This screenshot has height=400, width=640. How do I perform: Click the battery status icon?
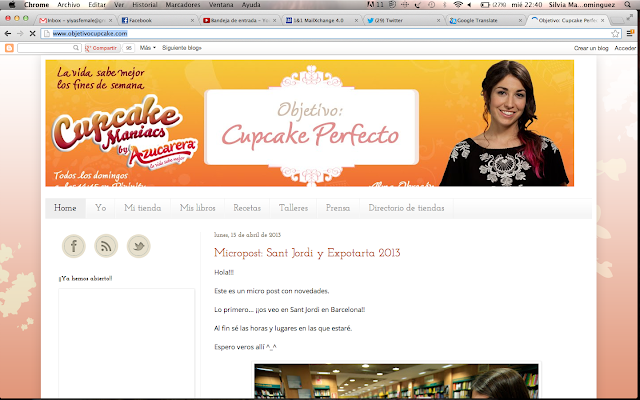(x=485, y=5)
